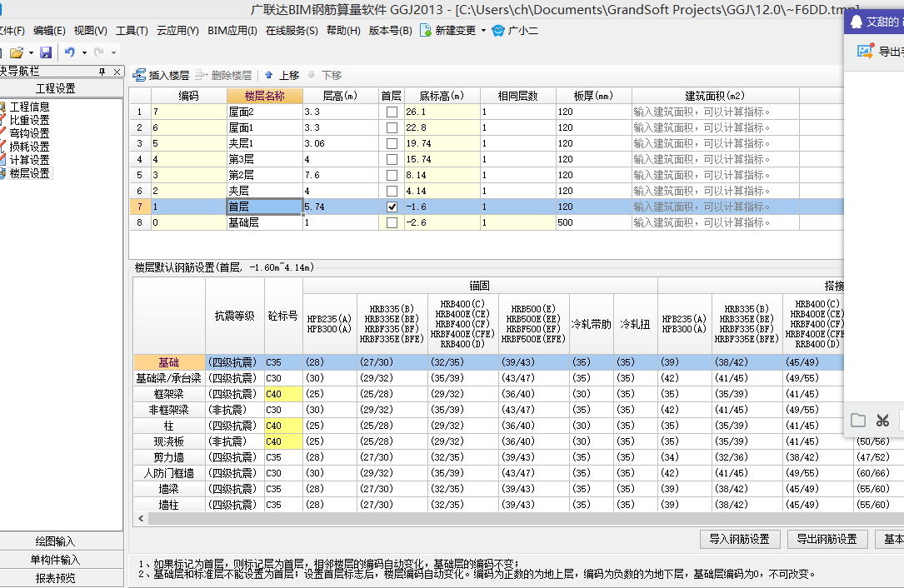
Task: Move floor down with 下移 arrow icon
Action: [312, 75]
